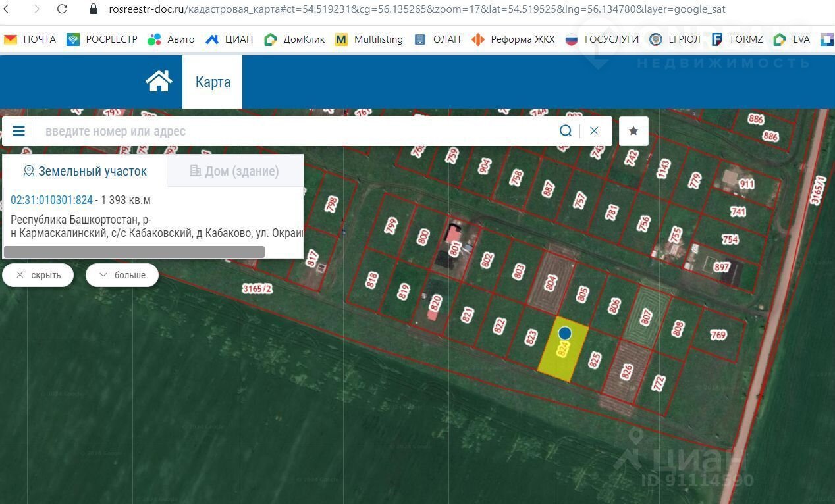Expand details with больше button

122,275
